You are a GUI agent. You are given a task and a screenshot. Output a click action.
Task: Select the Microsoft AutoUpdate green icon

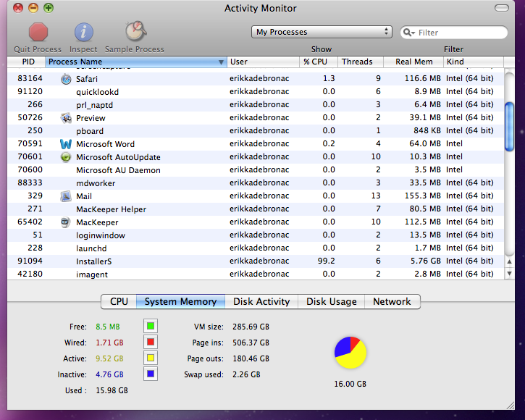(66, 157)
